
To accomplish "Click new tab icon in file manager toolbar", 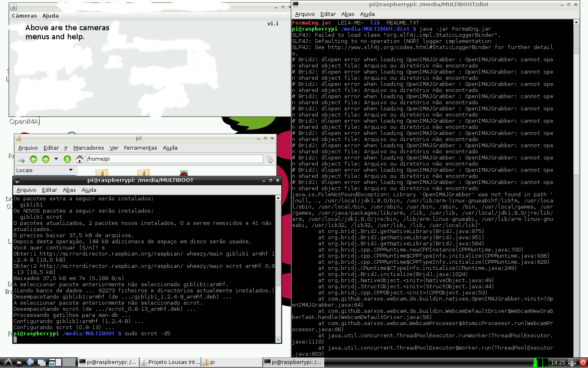I will [x=21, y=159].
